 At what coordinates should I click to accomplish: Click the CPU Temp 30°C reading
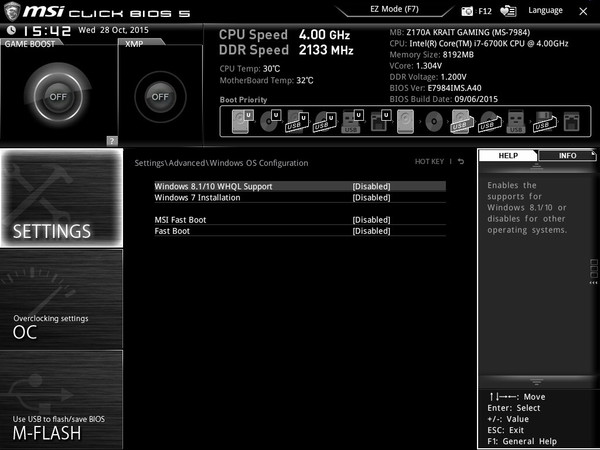250,69
